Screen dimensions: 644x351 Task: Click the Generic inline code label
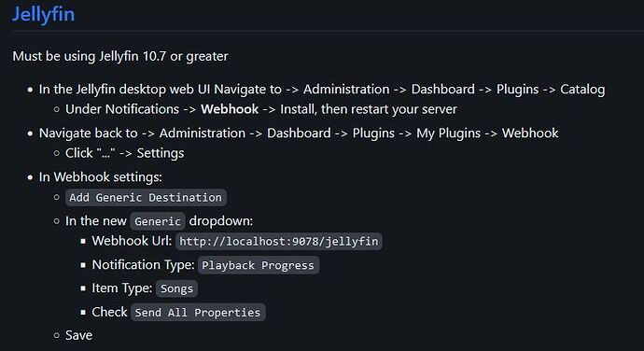[x=158, y=221]
